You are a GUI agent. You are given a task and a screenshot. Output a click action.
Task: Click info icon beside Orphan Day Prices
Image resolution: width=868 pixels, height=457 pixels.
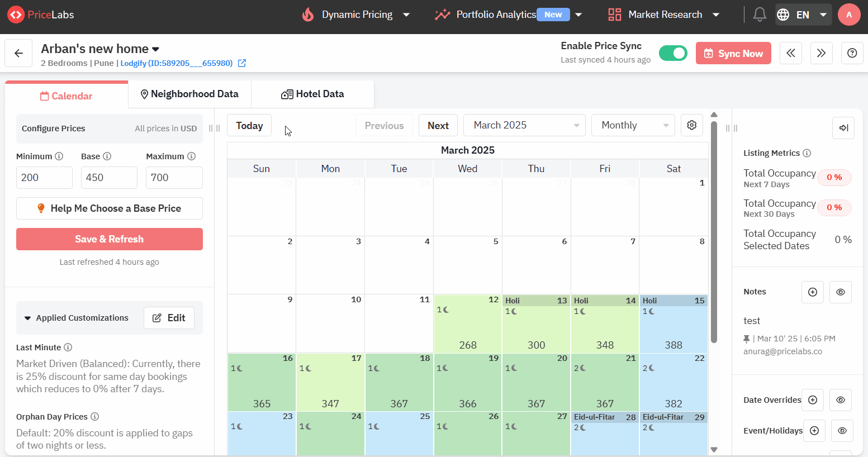click(94, 417)
